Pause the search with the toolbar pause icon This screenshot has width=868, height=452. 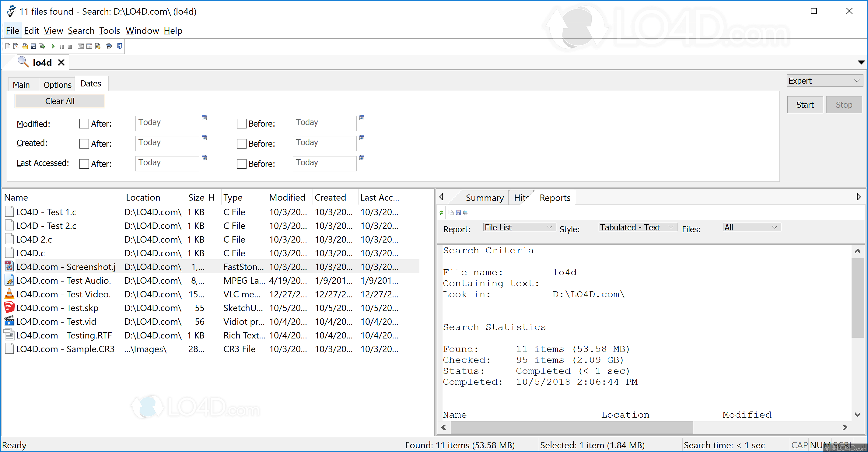click(61, 47)
